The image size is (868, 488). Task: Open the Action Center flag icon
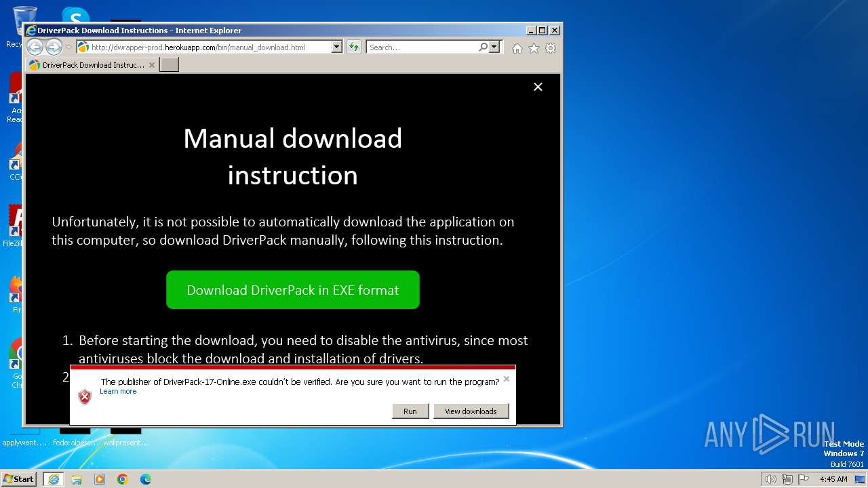point(804,479)
